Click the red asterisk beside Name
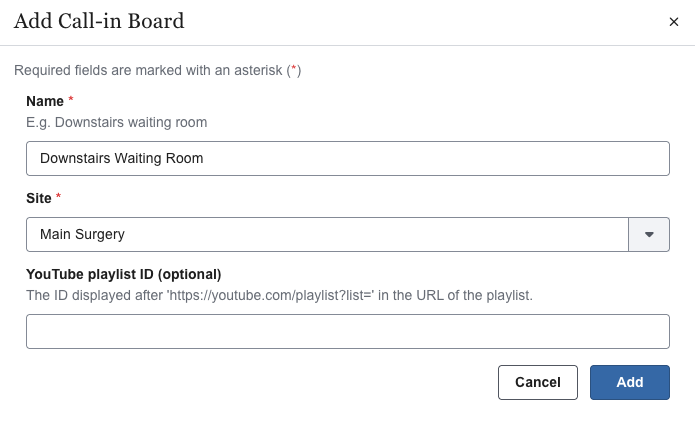 71,101
